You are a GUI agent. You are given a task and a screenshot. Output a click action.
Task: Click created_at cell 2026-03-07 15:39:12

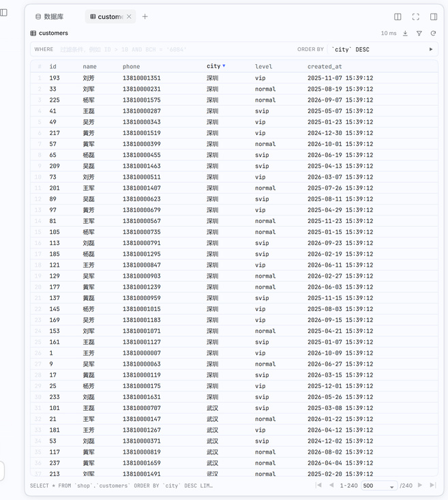click(x=340, y=177)
